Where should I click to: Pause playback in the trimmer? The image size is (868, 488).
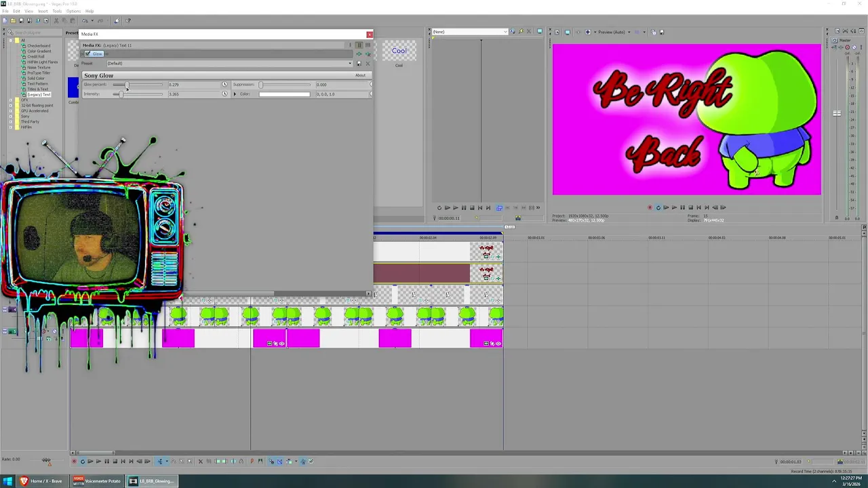tap(464, 208)
